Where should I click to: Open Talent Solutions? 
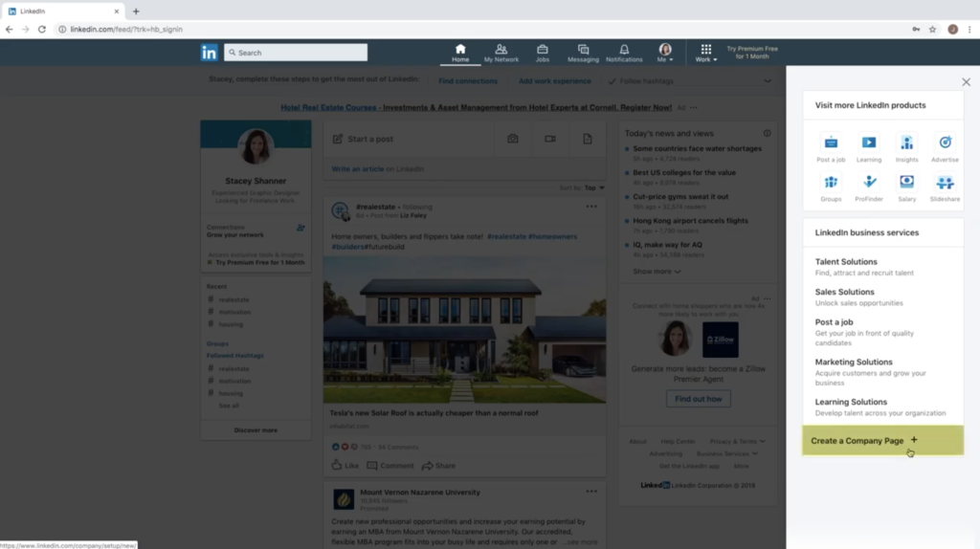tap(846, 262)
